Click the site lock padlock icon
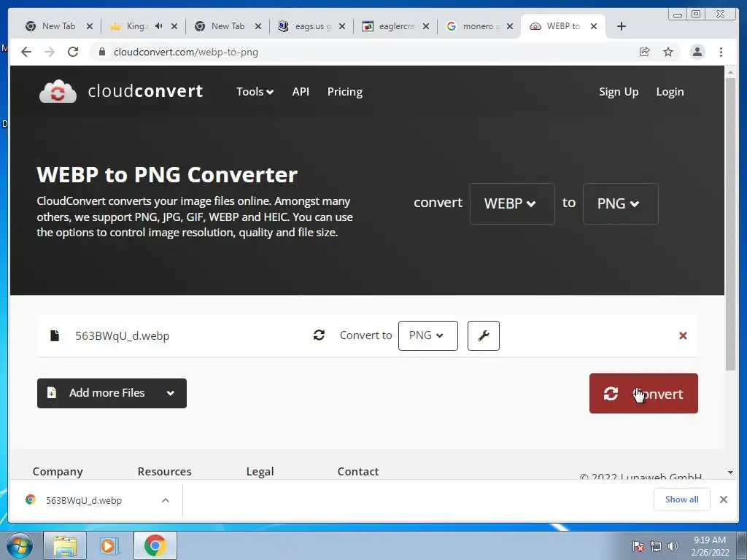 (101, 52)
